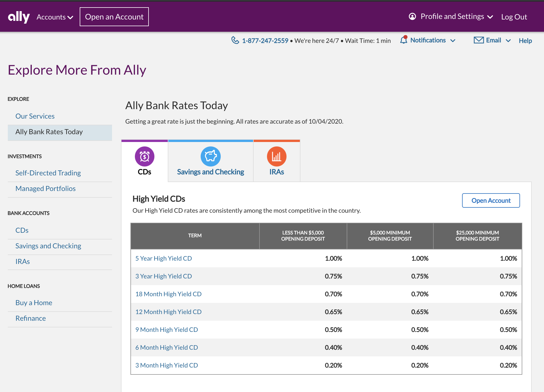Select Our Services in sidebar
Screen dimensions: 544x392
coord(35,116)
